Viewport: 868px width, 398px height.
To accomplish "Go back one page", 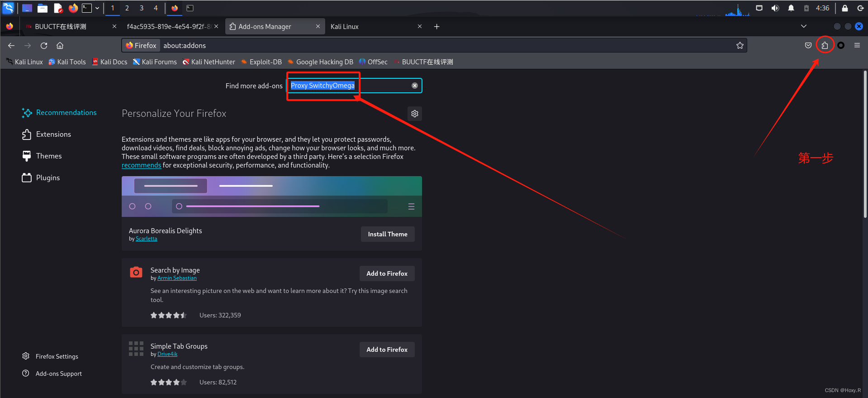I will click(x=11, y=45).
